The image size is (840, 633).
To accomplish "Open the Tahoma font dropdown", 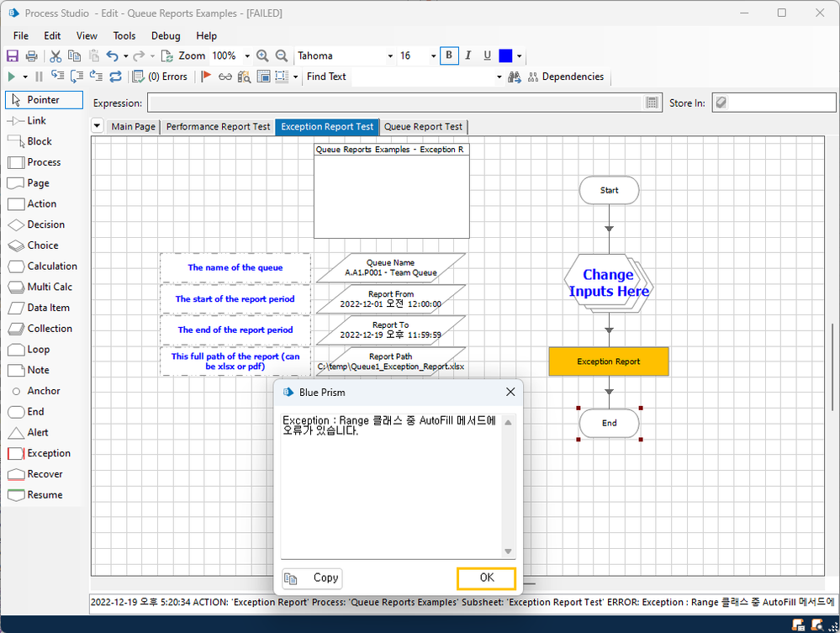I will (x=390, y=56).
